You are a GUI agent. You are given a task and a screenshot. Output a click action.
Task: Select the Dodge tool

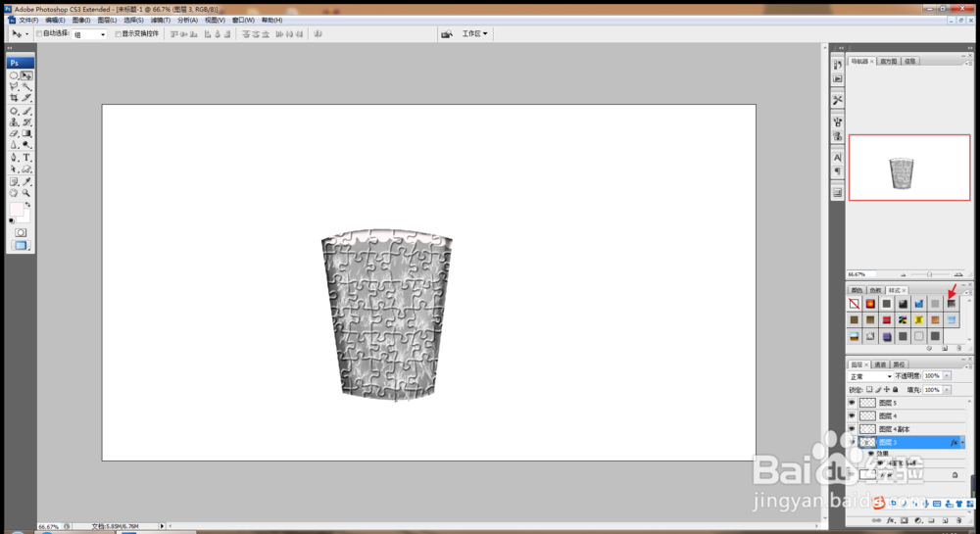click(26, 145)
